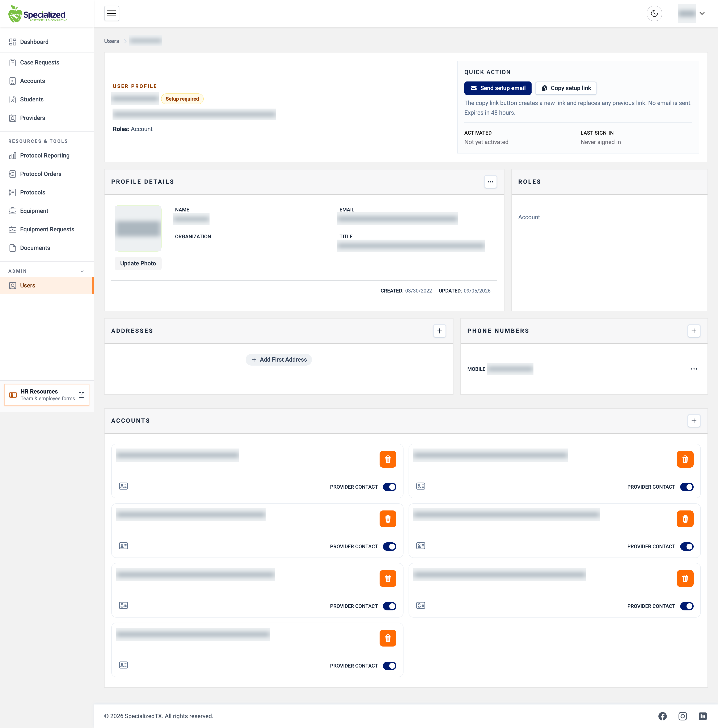Open Profile Details three-dot menu
The width and height of the screenshot is (718, 728).
490,182
